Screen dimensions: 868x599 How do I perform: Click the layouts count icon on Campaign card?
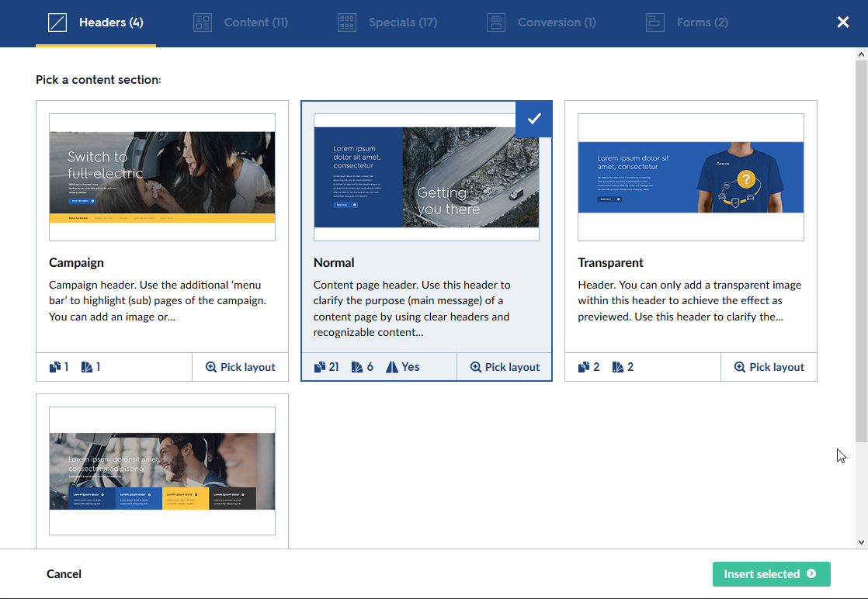[87, 367]
